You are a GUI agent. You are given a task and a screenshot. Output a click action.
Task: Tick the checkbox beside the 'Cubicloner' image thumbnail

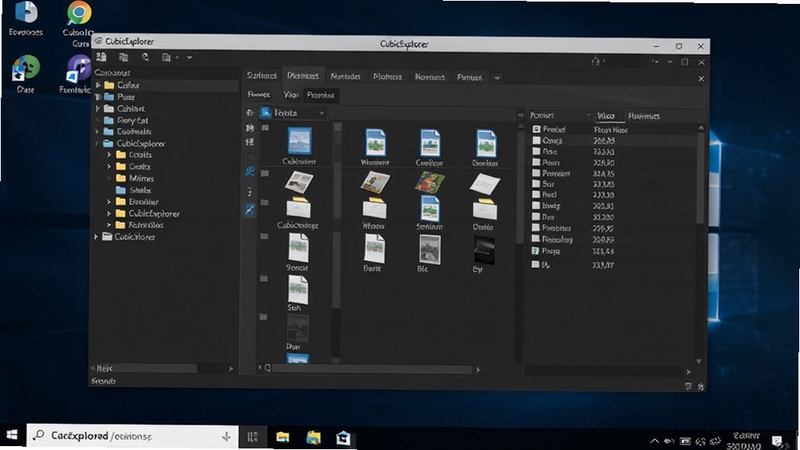265,128
